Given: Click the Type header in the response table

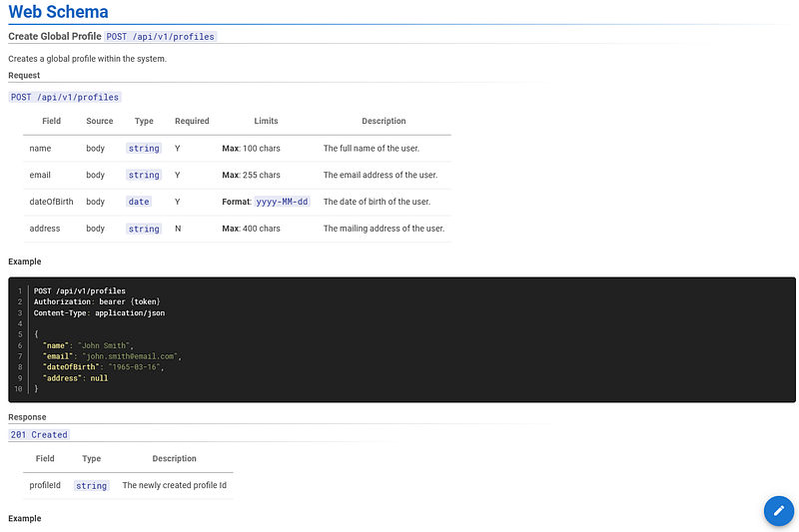Looking at the screenshot, I should (92, 459).
